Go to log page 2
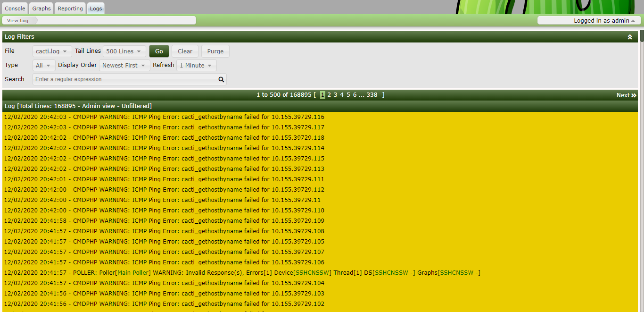This screenshot has height=312, width=644. click(x=329, y=95)
